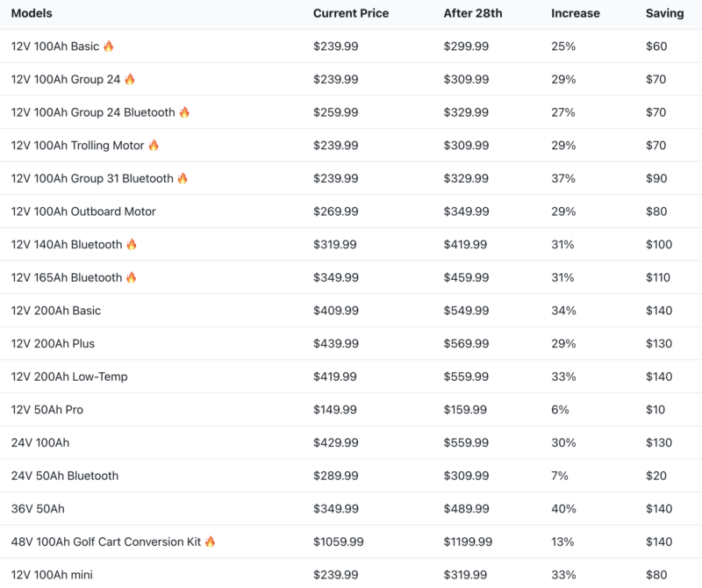Select the 12V 200Ah Plus model name

pyautogui.click(x=53, y=343)
